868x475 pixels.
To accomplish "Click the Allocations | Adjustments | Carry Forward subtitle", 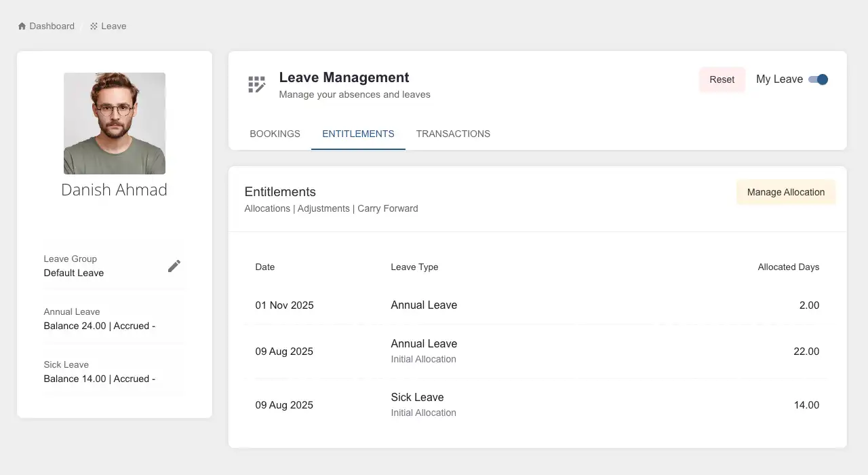I will (x=331, y=208).
